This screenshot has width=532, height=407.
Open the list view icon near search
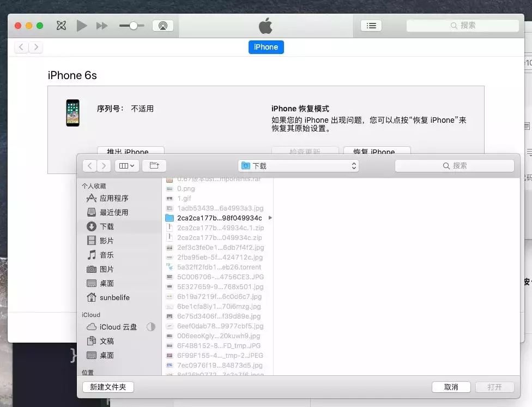click(371, 25)
